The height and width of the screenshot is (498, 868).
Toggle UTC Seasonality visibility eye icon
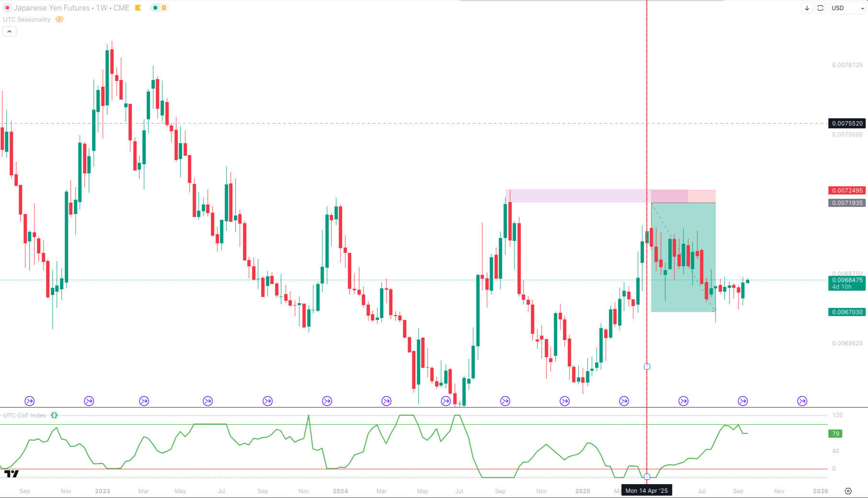(59, 20)
